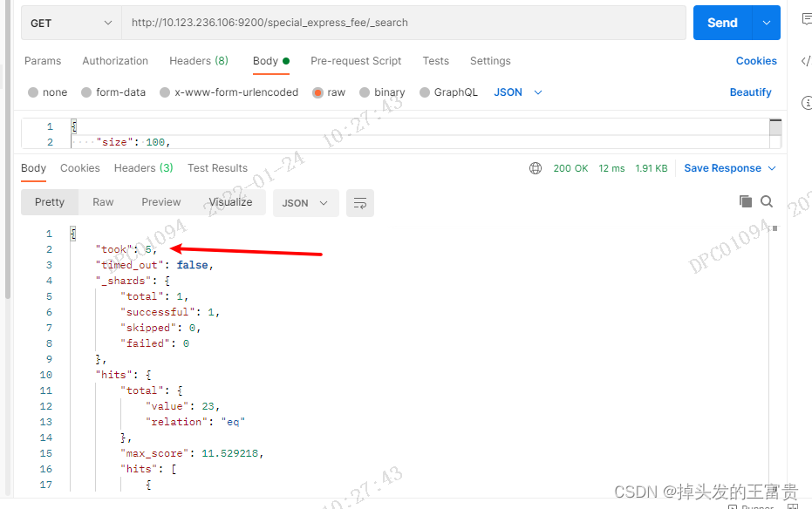Click the 200 OK status
Screen dimensions: 812x509
tap(570, 168)
